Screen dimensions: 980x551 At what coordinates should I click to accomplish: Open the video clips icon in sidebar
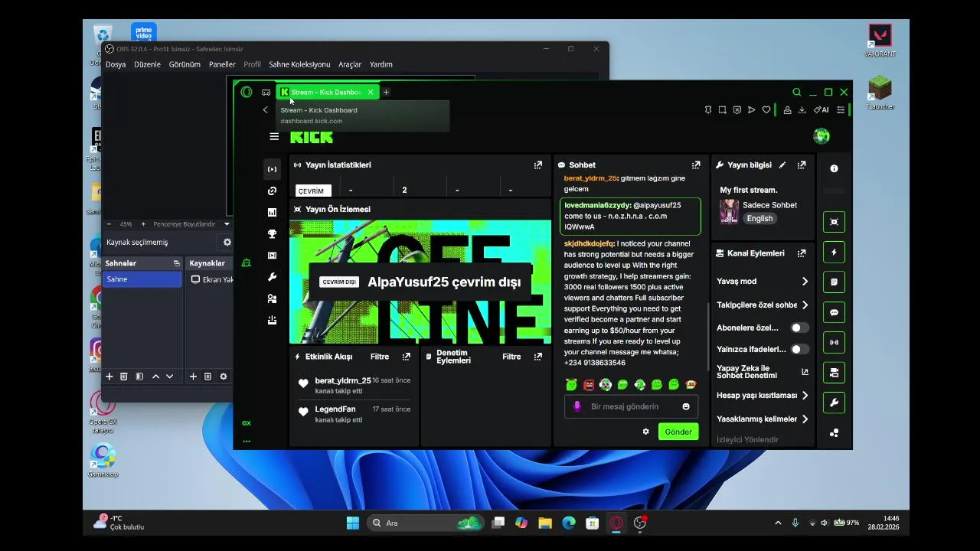click(272, 256)
